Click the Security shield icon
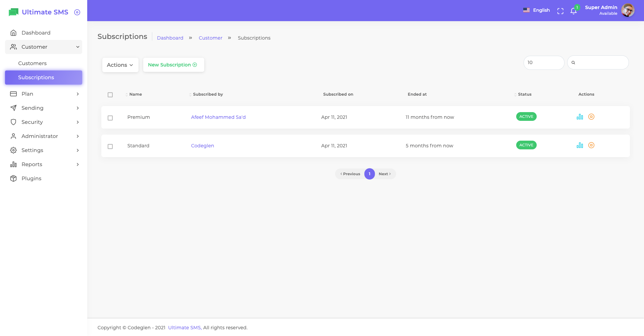Viewport: 644px width, 336px height. point(13,122)
